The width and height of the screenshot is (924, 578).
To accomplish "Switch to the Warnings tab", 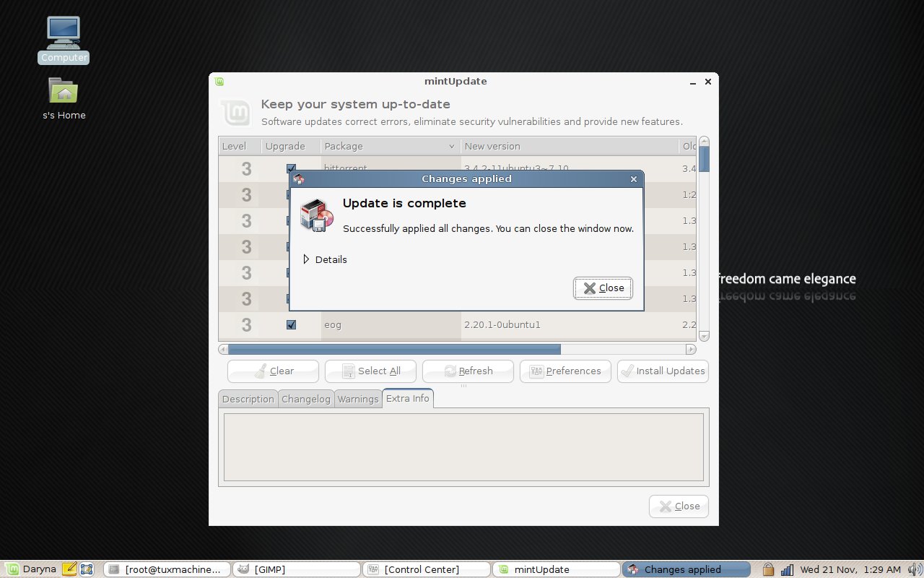I will coord(357,399).
